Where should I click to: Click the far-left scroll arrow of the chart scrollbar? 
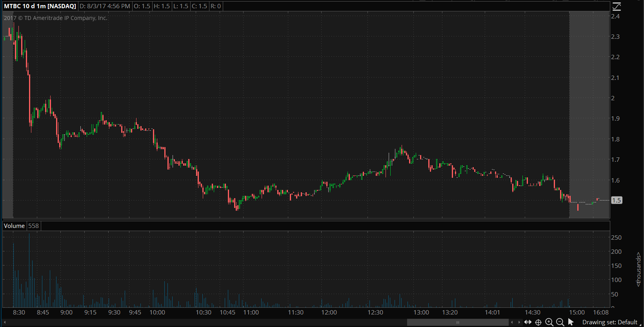coord(5,322)
